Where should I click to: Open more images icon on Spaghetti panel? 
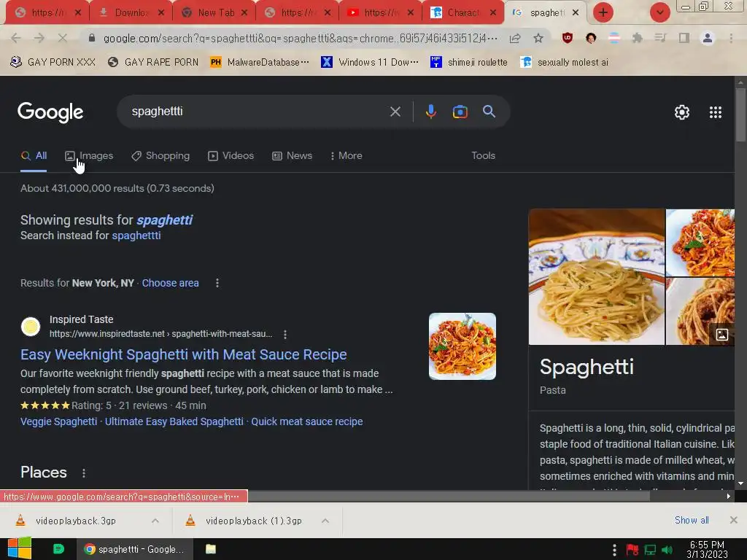pos(721,334)
